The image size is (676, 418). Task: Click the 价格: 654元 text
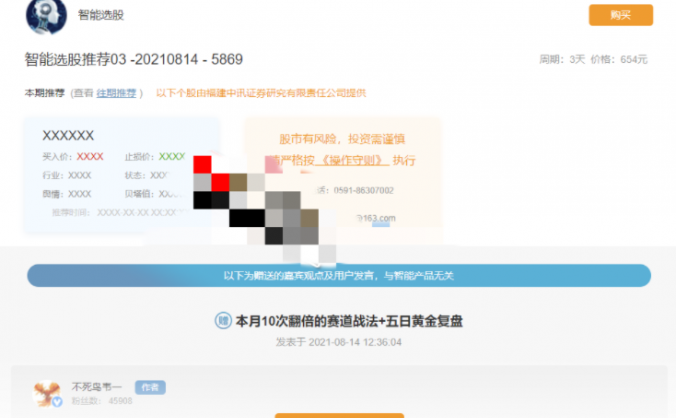[x=619, y=59]
